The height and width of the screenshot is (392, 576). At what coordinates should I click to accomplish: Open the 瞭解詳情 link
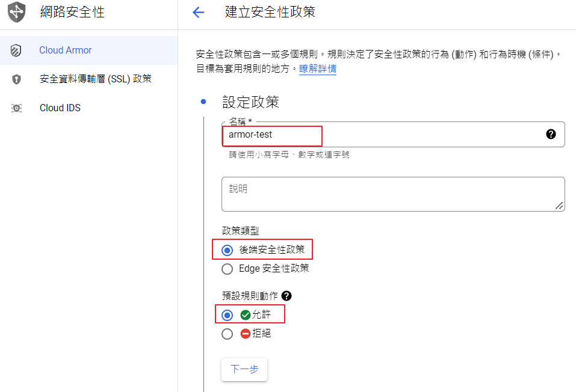(318, 69)
